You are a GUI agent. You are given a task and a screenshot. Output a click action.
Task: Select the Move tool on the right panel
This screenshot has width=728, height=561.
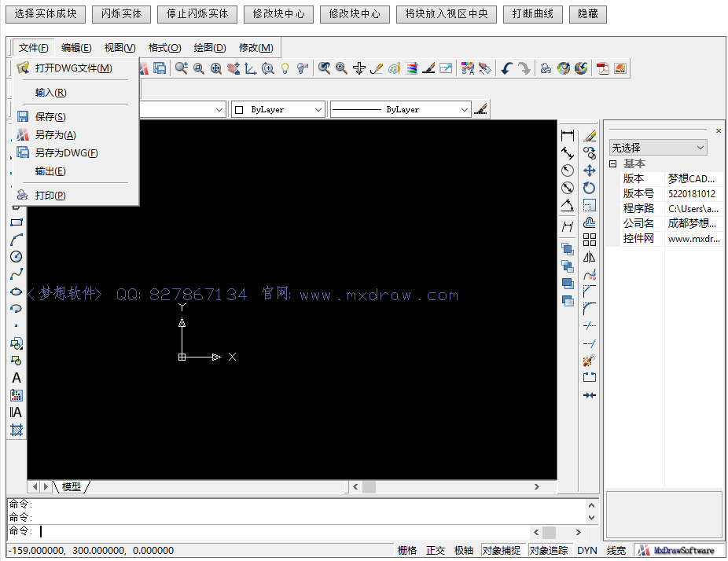point(590,170)
